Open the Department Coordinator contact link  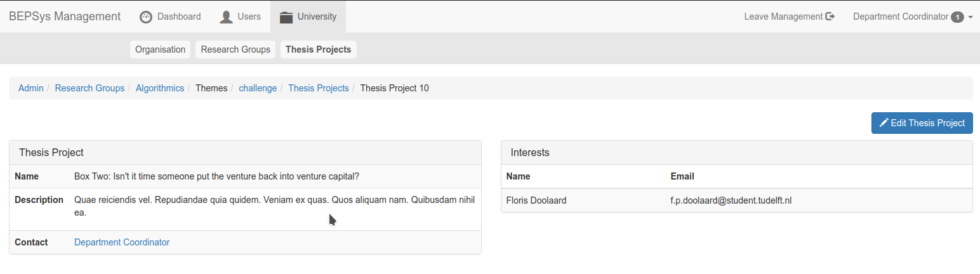122,242
